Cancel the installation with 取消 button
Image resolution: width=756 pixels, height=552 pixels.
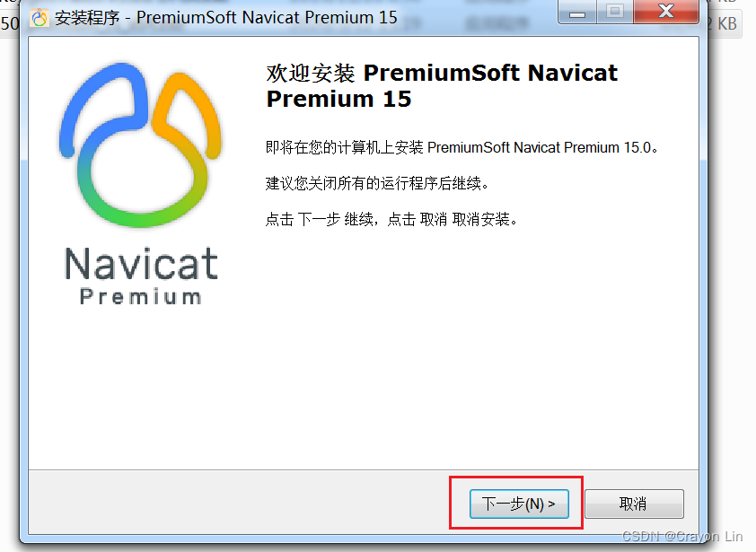(x=634, y=504)
